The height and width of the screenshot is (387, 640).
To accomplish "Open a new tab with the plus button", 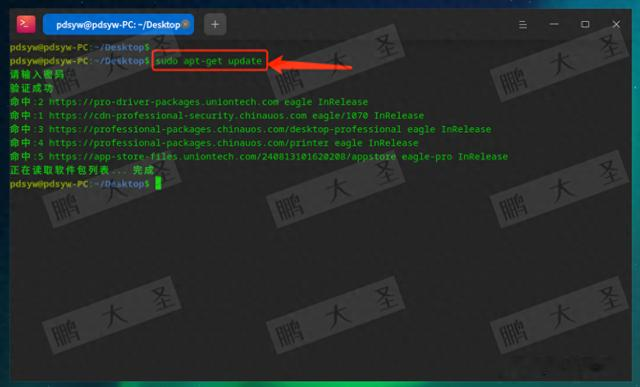I will pos(215,24).
